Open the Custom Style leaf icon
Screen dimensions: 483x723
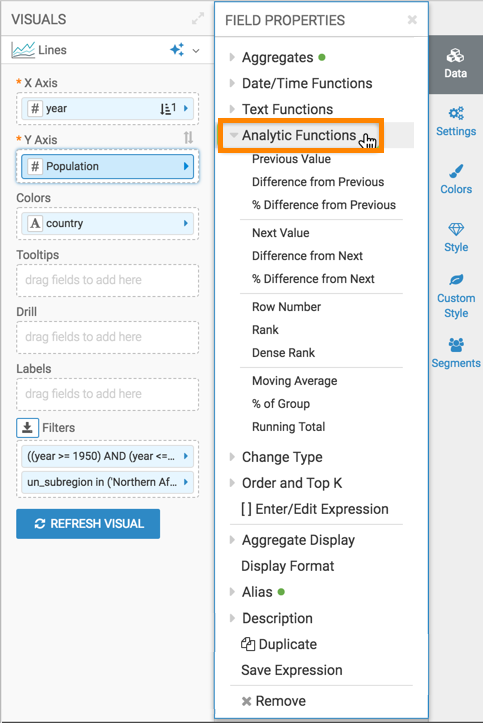click(456, 279)
